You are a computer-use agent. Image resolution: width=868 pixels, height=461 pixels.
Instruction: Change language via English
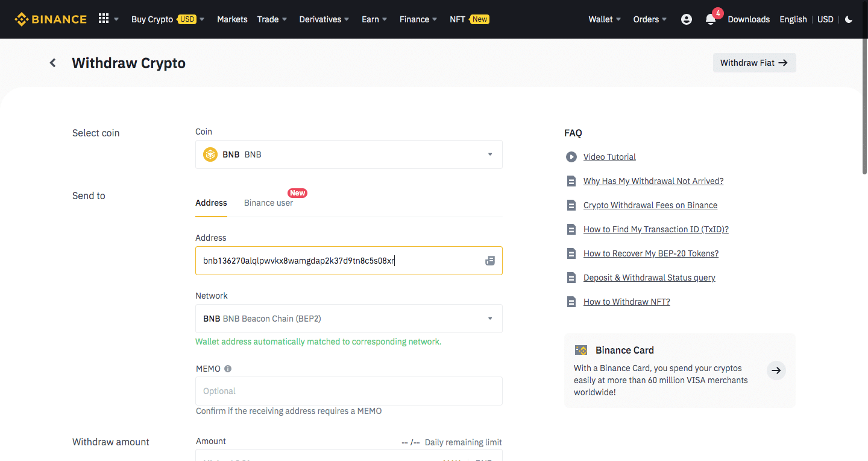pos(793,19)
